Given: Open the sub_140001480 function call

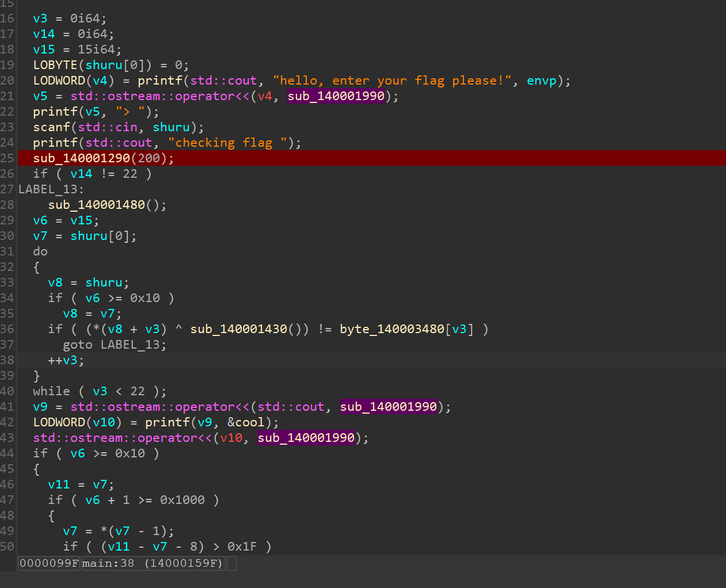Looking at the screenshot, I should coord(96,205).
